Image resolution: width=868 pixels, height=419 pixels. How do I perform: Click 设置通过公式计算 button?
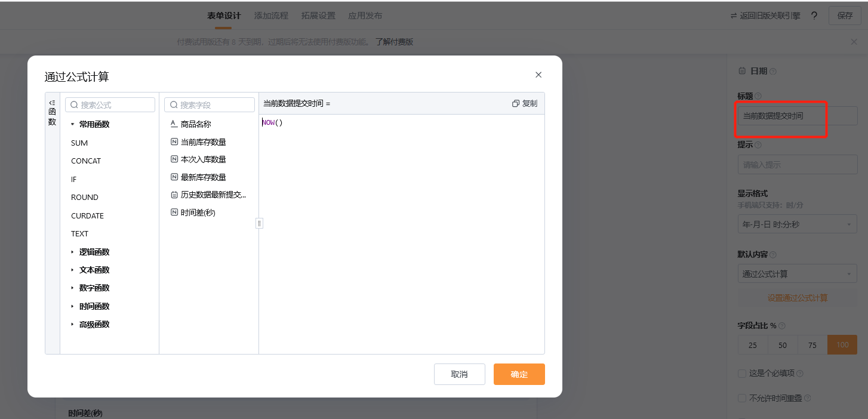click(x=798, y=298)
